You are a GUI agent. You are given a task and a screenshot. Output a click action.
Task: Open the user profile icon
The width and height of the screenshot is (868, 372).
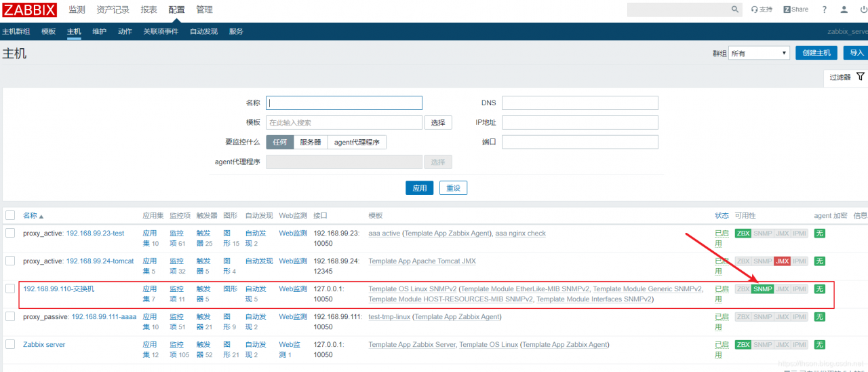(844, 10)
